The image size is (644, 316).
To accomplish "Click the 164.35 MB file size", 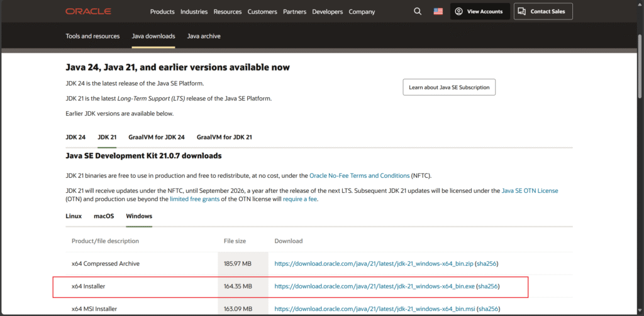I will (x=238, y=286).
